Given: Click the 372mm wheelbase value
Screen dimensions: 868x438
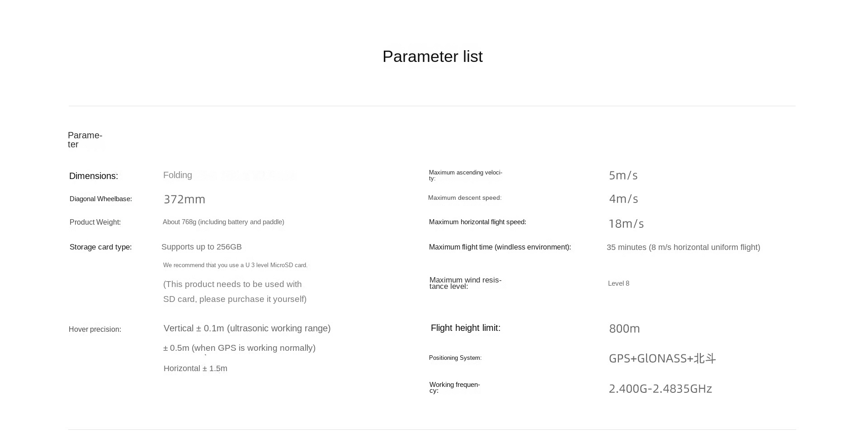Looking at the screenshot, I should point(184,199).
